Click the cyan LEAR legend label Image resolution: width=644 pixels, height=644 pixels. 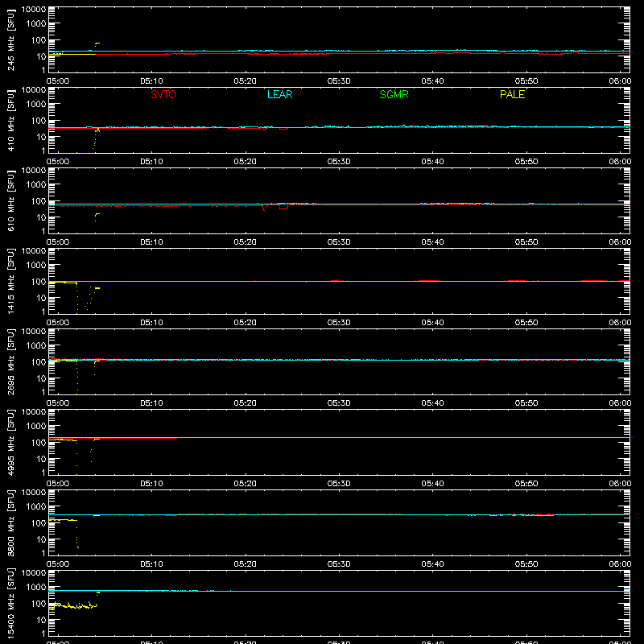pos(279,94)
